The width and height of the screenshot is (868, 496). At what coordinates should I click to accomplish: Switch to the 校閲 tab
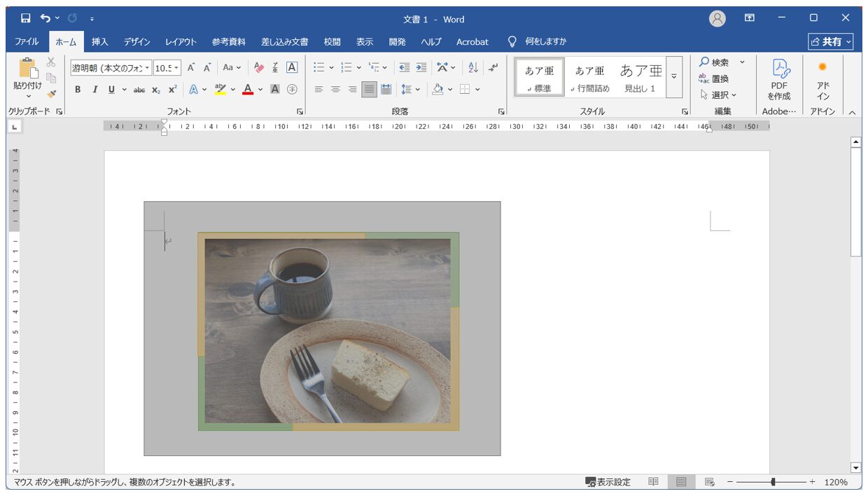[332, 42]
